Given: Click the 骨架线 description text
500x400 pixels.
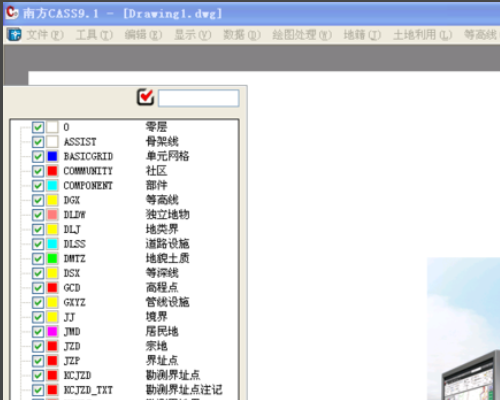Looking at the screenshot, I should coord(162,141).
